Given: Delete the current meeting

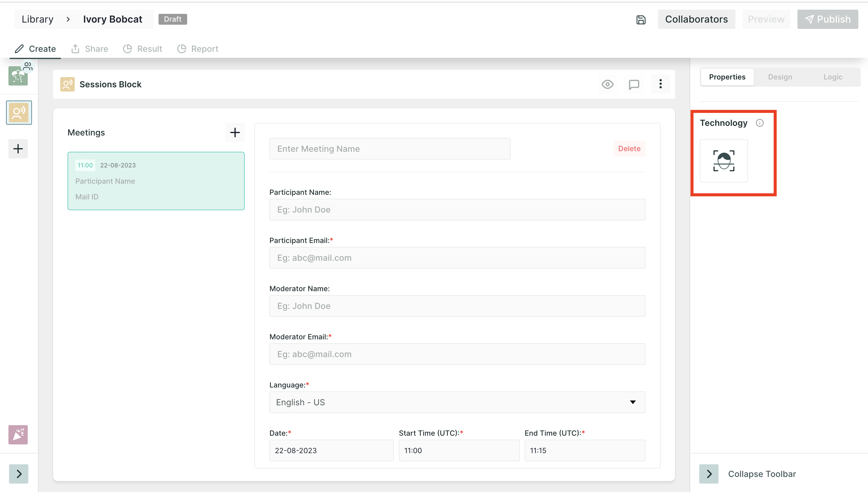Looking at the screenshot, I should [x=629, y=149].
